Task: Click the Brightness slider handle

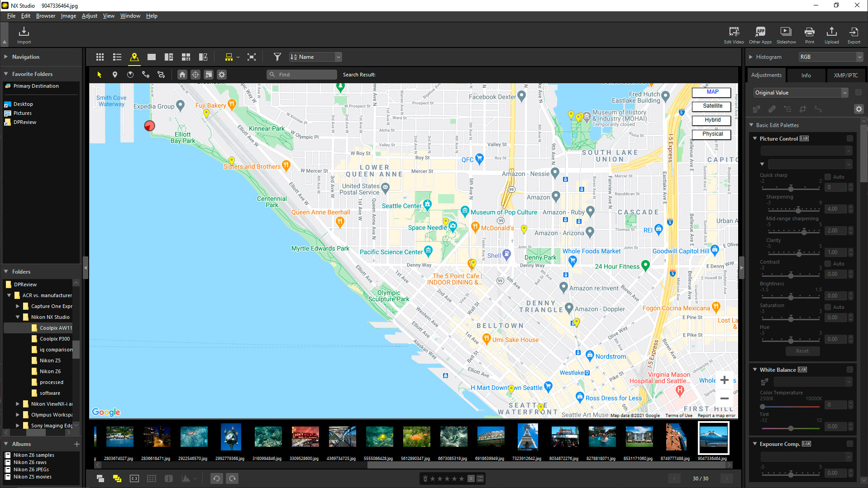Action: tap(791, 297)
